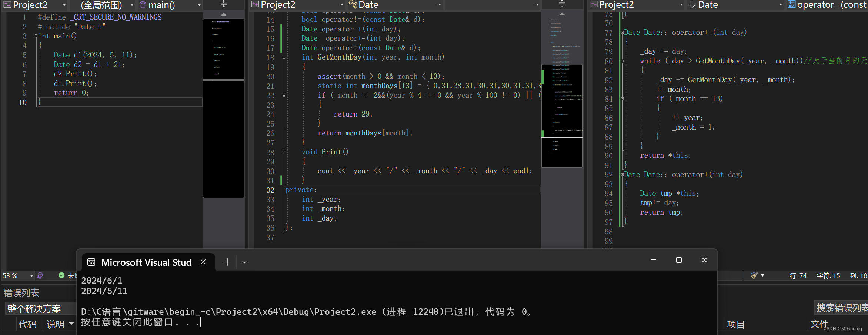Click the Project2 icon in the right editor pane
Viewport: 868px width, 335px height.
(x=594, y=4)
